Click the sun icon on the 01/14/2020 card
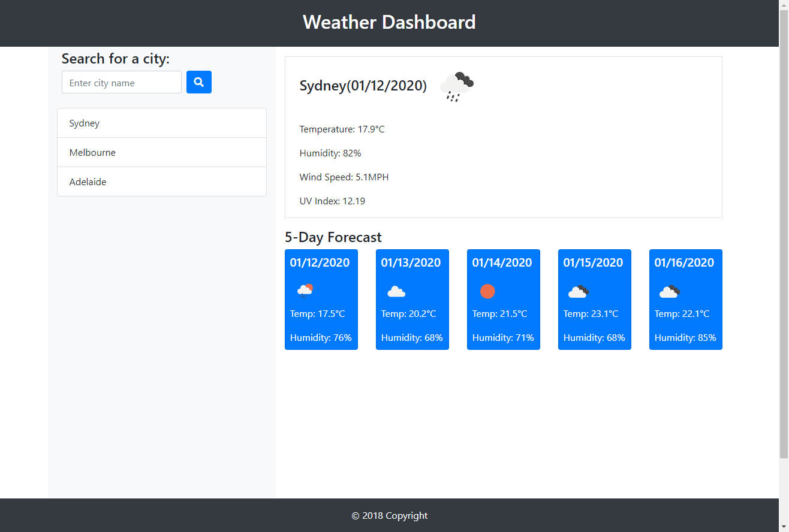The image size is (789, 532). (487, 291)
